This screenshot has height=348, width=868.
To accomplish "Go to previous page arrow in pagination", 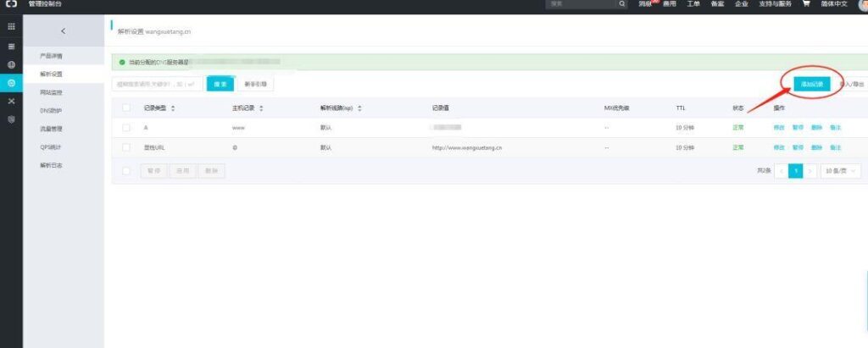I will (781, 172).
